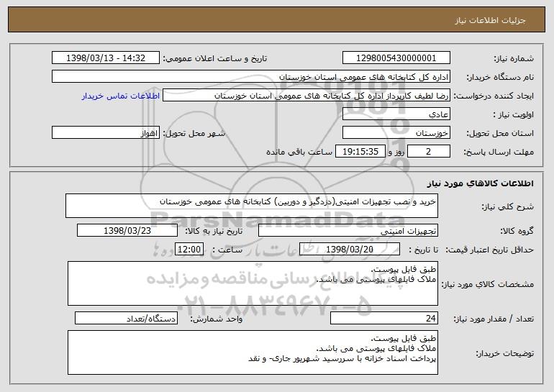
Task: Open buyer contact info link اطلاعات تماس خریدار
Action: tap(120, 96)
